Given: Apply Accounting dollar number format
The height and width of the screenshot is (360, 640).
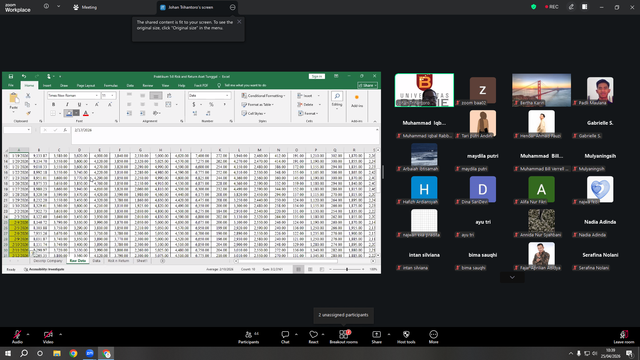Looking at the screenshot, I should click(194, 104).
